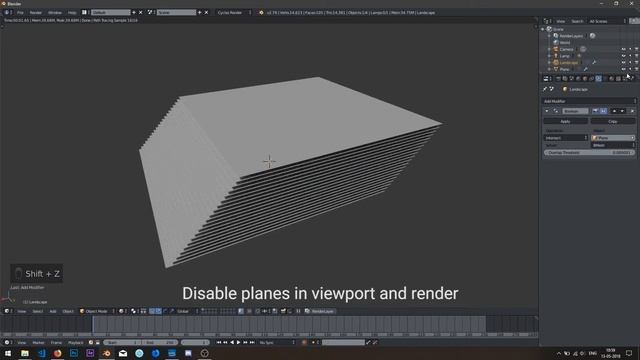Screen dimensions: 640x360
Task: Select the Landscape object in outliner
Action: pyautogui.click(x=569, y=62)
